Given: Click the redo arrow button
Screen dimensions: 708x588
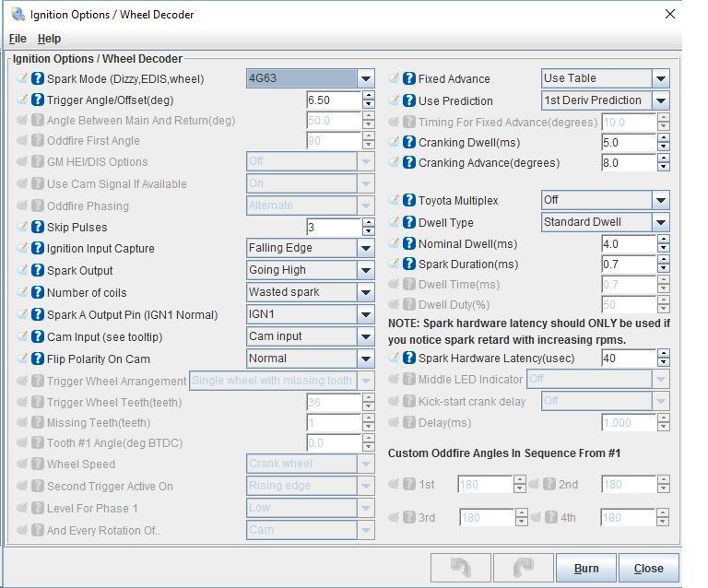Looking at the screenshot, I should (x=524, y=568).
